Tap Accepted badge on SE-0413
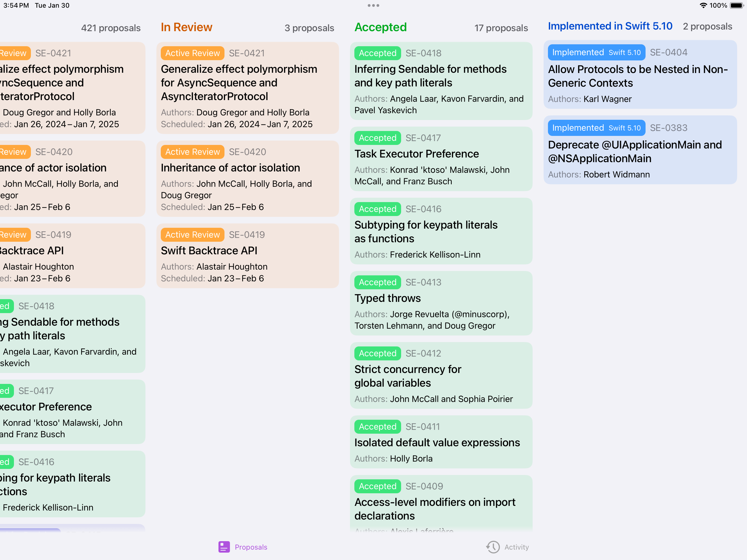747x560 pixels. pos(378,282)
